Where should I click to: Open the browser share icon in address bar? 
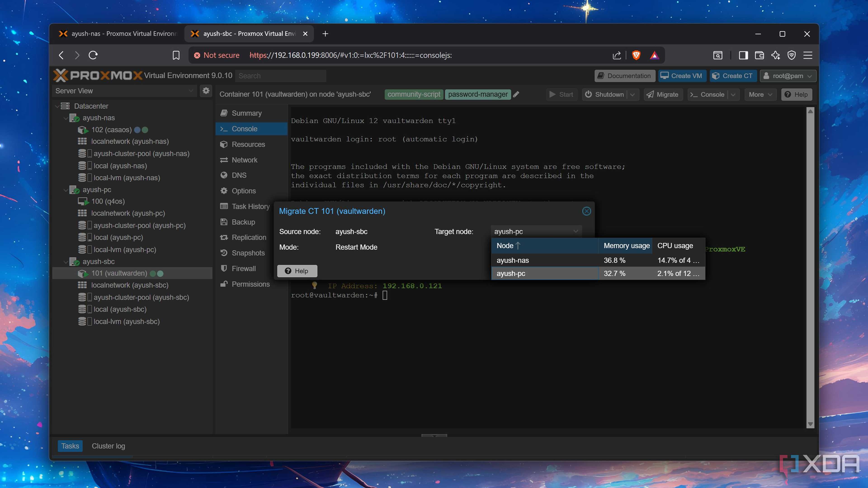[617, 55]
